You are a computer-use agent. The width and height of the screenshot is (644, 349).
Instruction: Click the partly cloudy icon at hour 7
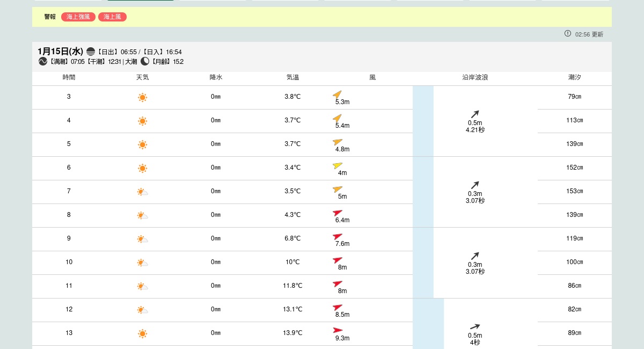point(142,192)
